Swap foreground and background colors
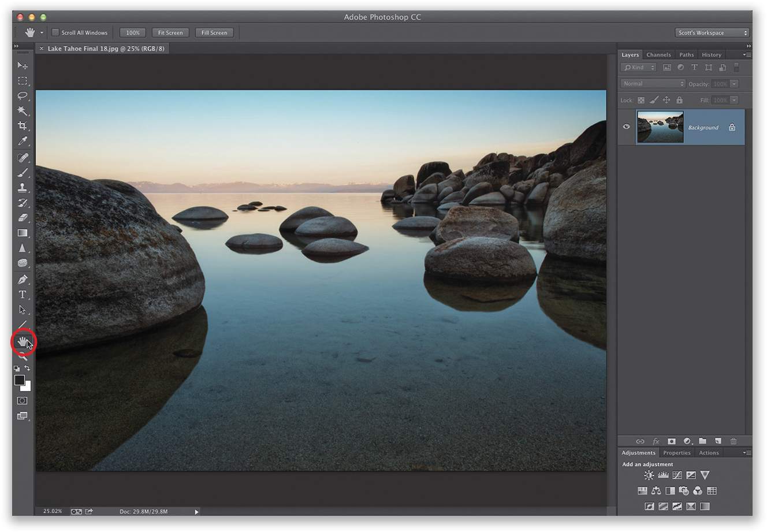767x532 pixels. [x=27, y=368]
